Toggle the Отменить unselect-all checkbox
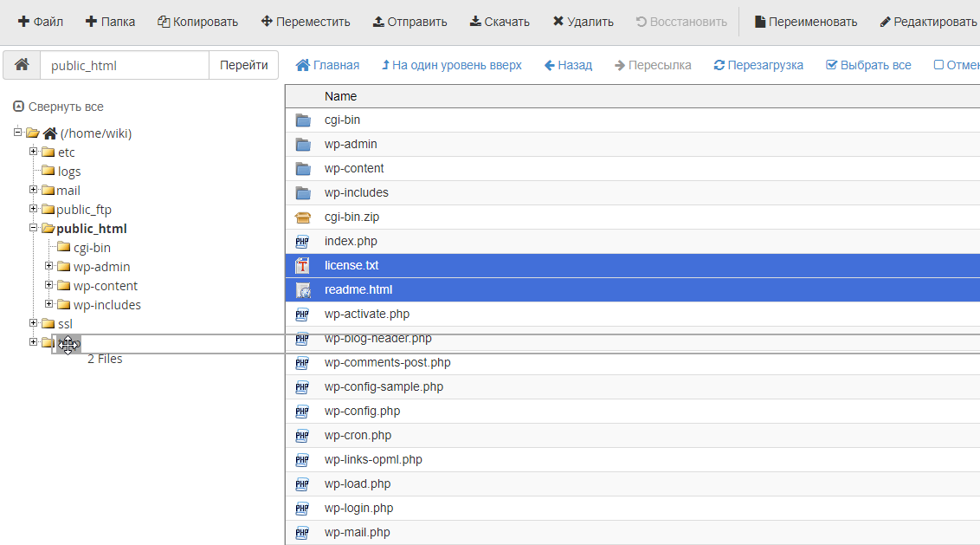Image resolution: width=980 pixels, height=545 pixels. pyautogui.click(x=938, y=65)
